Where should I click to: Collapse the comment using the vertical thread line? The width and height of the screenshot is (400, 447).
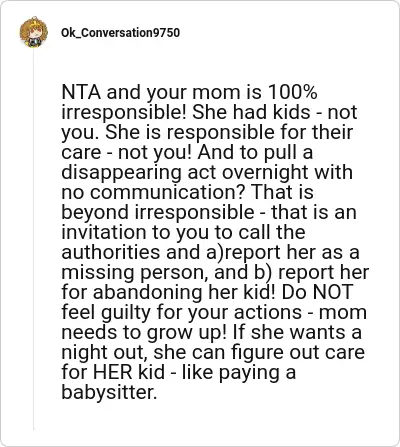[33, 238]
